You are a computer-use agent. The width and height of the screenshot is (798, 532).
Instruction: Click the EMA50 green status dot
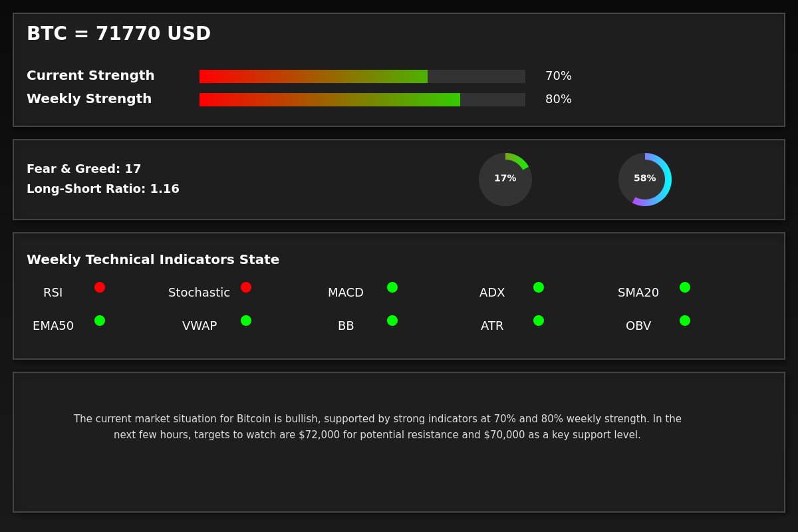pyautogui.click(x=100, y=321)
